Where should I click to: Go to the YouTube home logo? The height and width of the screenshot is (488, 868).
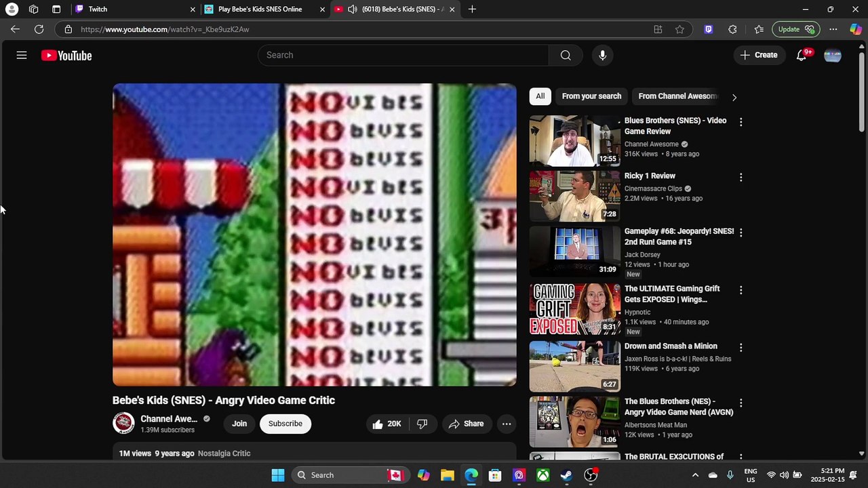coord(66,56)
